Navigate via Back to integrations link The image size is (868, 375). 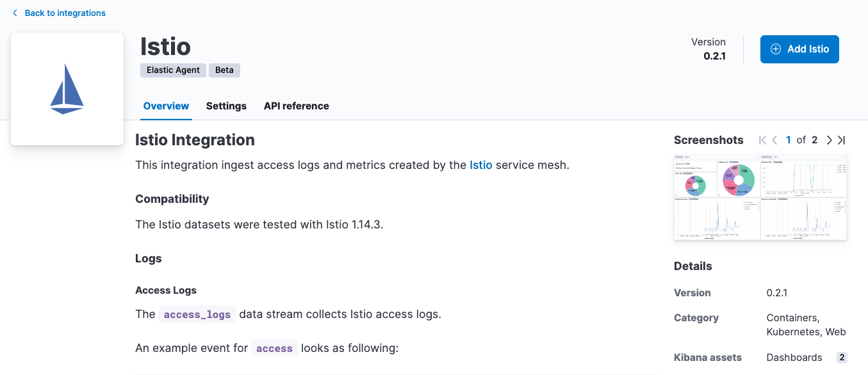(65, 13)
